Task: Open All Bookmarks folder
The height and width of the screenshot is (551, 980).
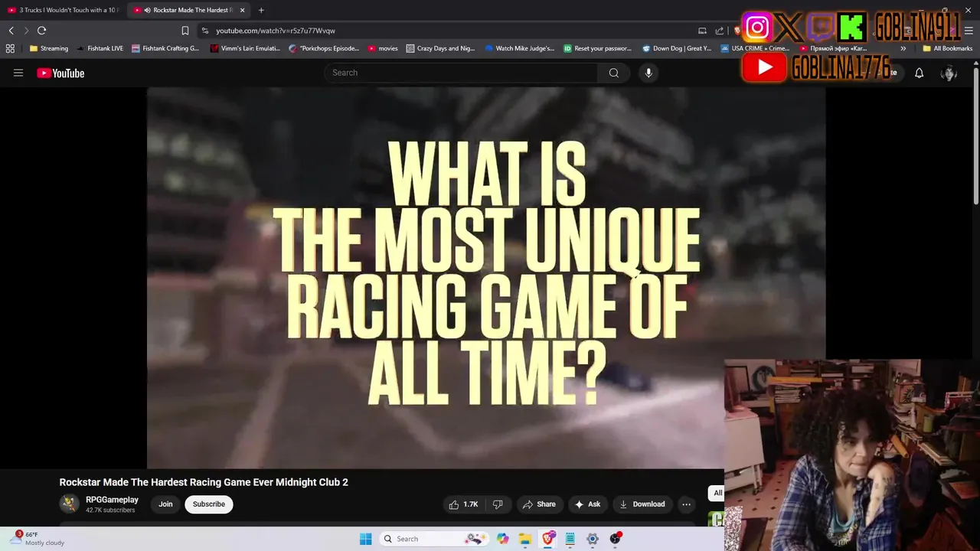Action: (948, 48)
